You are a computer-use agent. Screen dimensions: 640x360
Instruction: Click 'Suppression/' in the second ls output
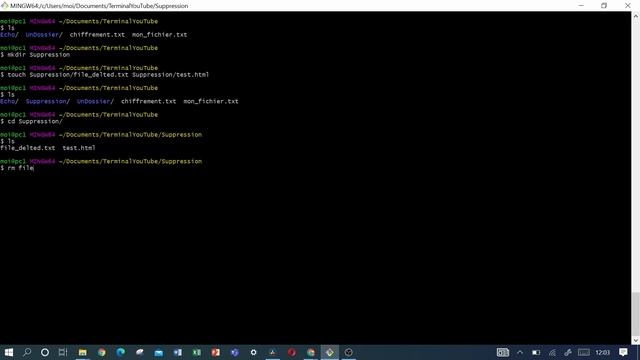pos(48,101)
